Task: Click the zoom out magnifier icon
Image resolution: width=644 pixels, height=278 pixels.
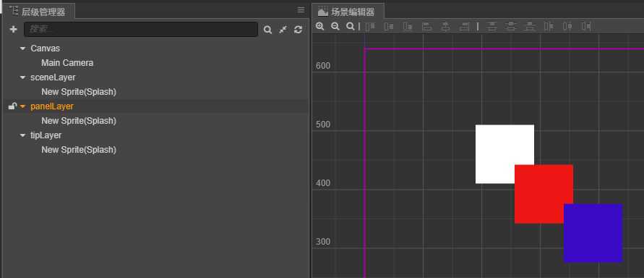Action: [335, 26]
